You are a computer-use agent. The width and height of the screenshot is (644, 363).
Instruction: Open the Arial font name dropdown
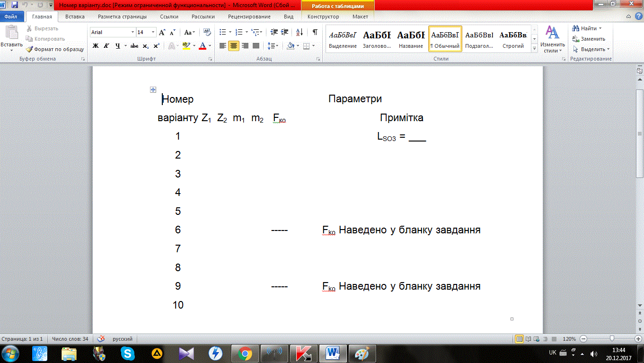132,32
